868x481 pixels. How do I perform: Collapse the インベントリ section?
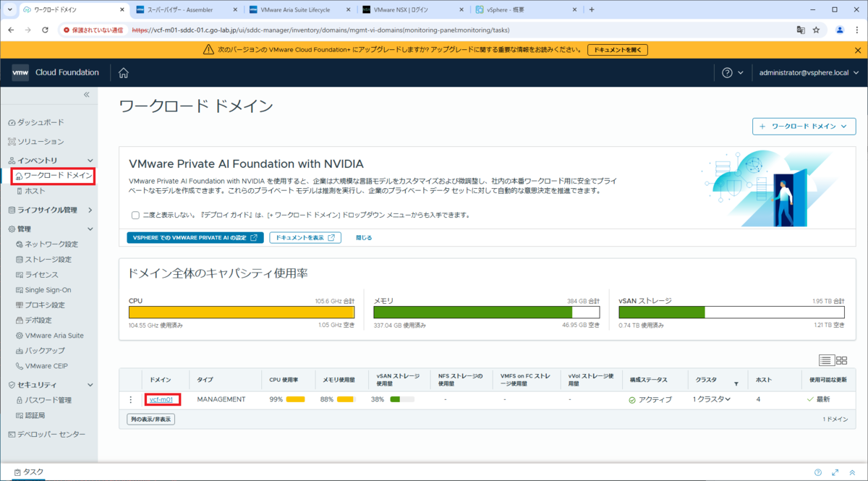[90, 160]
